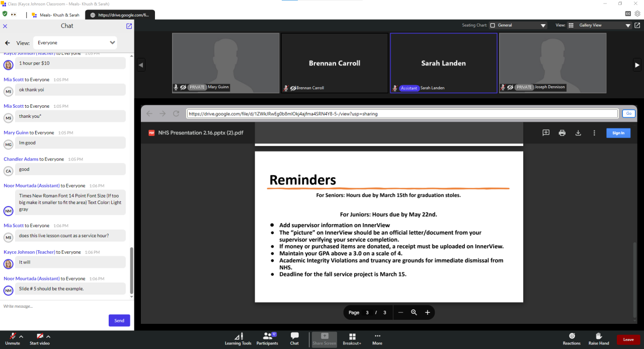Click the green shield security icon

click(5, 14)
